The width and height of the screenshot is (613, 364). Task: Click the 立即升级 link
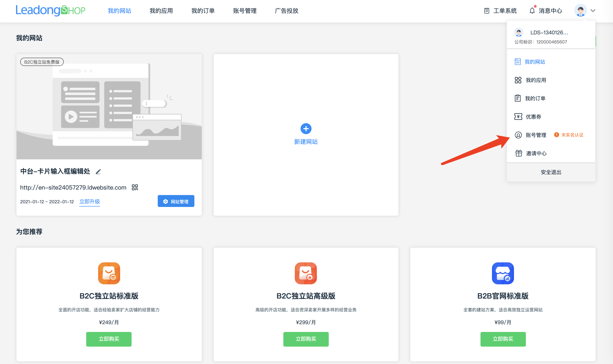tap(89, 202)
